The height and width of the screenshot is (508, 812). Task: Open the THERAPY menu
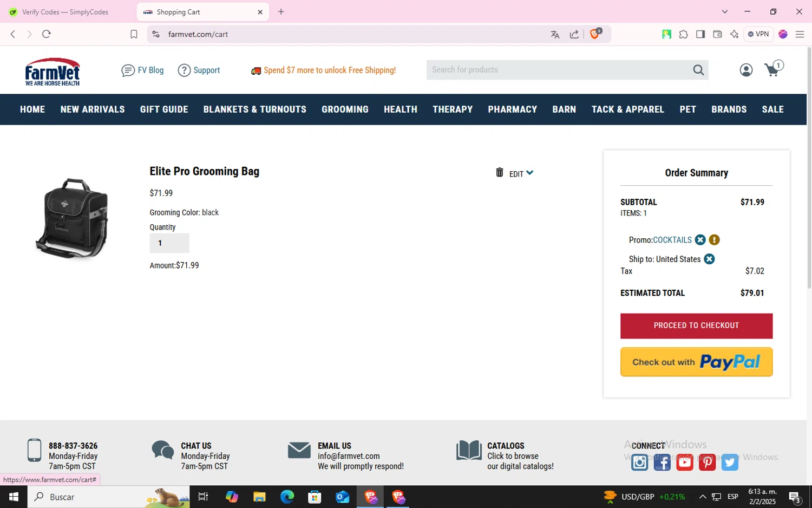pyautogui.click(x=453, y=109)
